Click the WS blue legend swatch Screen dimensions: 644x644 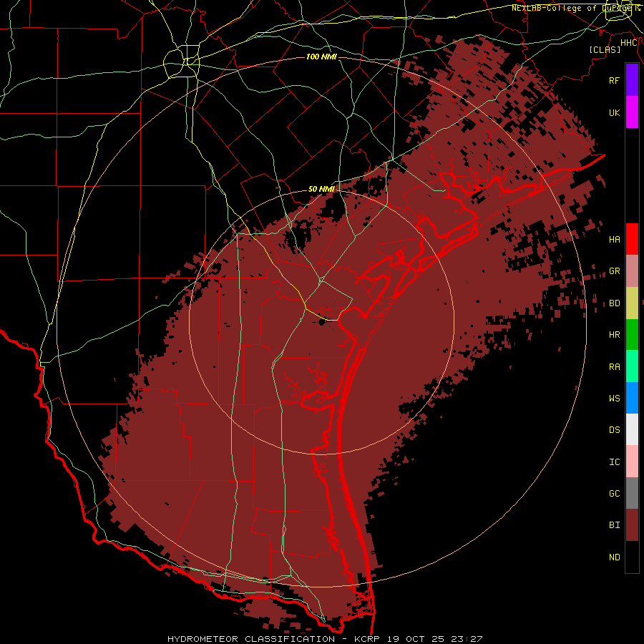(632, 398)
